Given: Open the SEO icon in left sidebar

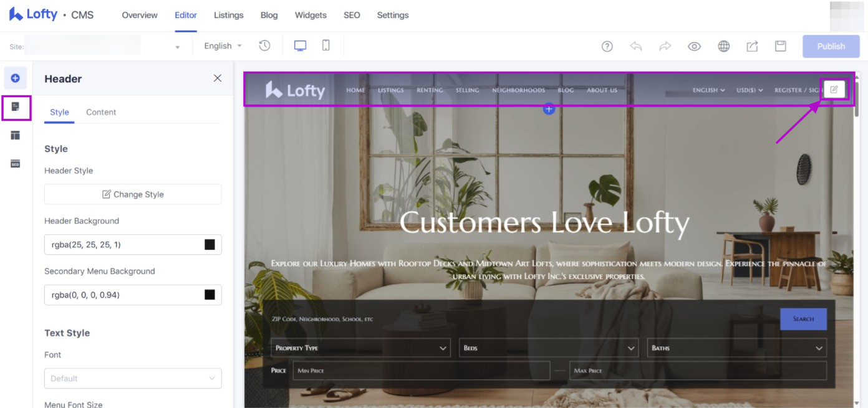Looking at the screenshot, I should click(x=16, y=163).
